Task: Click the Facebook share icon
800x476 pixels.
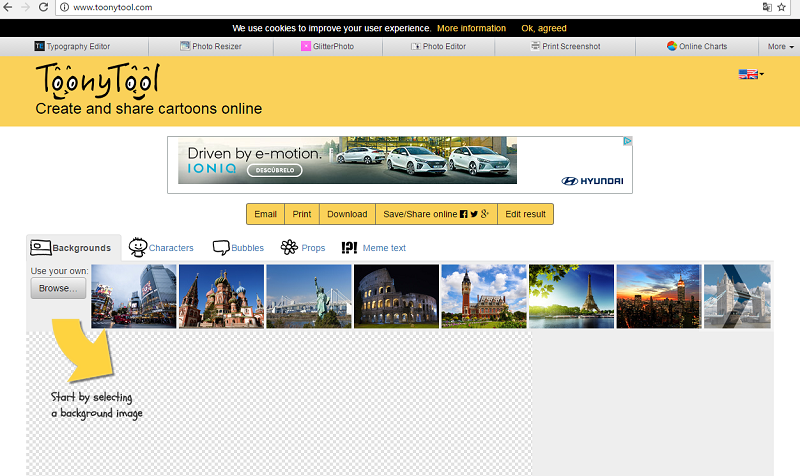Action: (x=463, y=214)
